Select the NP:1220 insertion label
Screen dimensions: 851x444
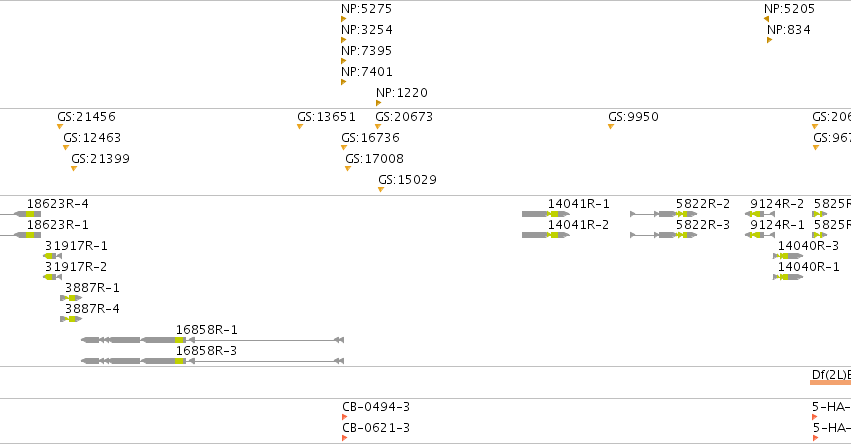coord(402,93)
